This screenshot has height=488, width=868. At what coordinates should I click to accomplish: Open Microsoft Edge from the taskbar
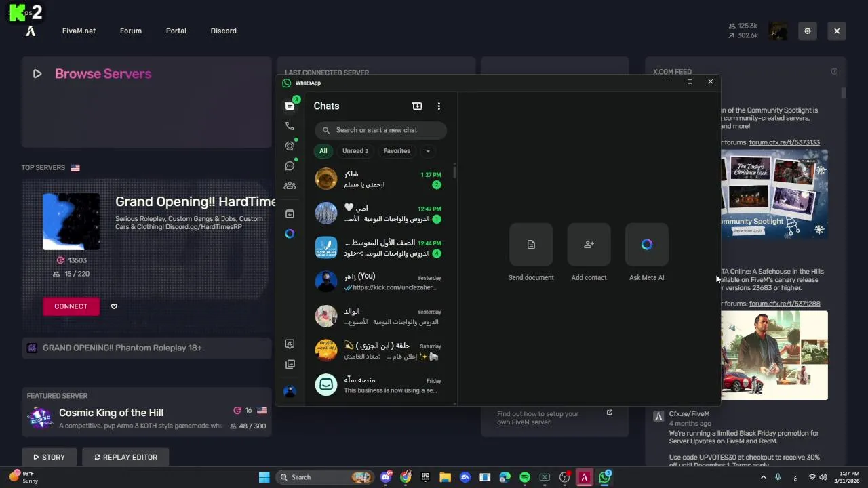click(x=505, y=477)
